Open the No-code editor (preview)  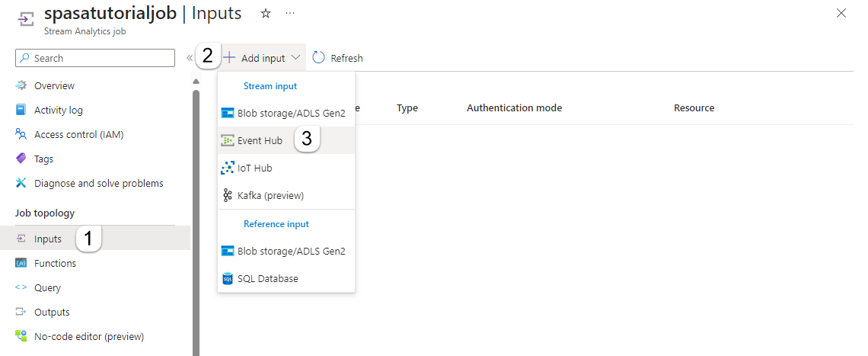(88, 336)
